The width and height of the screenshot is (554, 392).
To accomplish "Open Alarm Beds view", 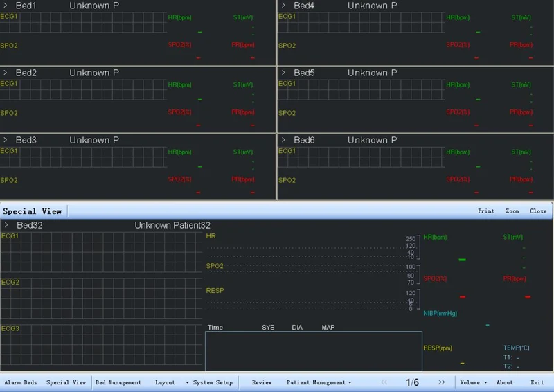I will coord(21,382).
